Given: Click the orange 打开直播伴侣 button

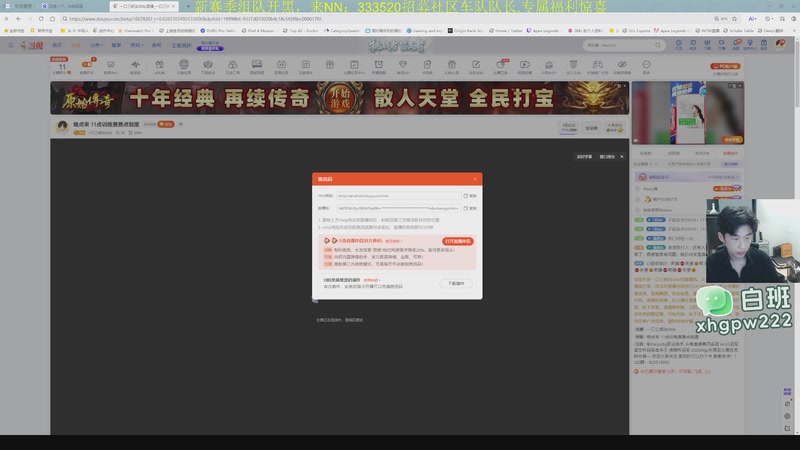Looking at the screenshot, I should coord(458,241).
